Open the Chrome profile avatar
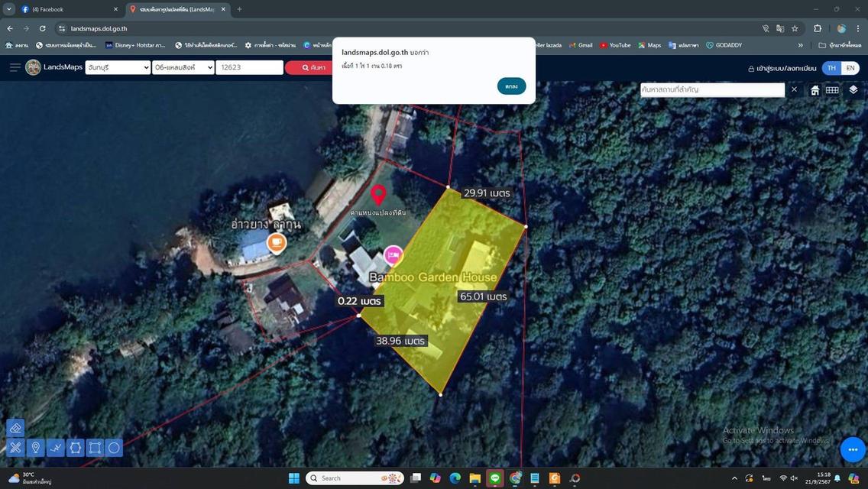868x489 pixels. [840, 28]
